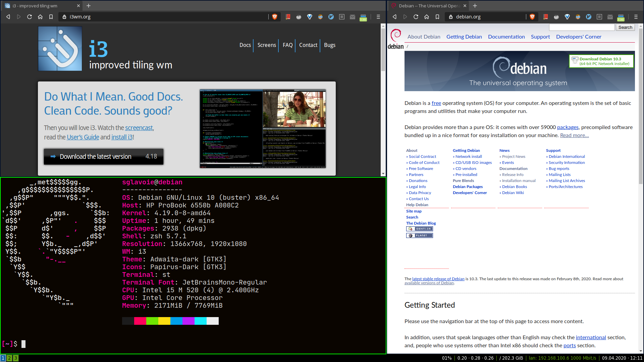Reload the i3wm.org page

coord(30,17)
